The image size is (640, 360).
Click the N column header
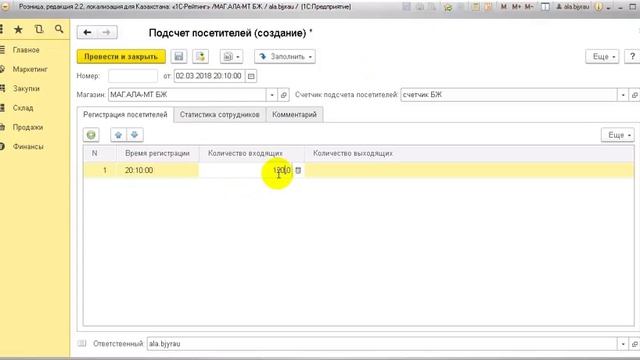(x=100, y=153)
